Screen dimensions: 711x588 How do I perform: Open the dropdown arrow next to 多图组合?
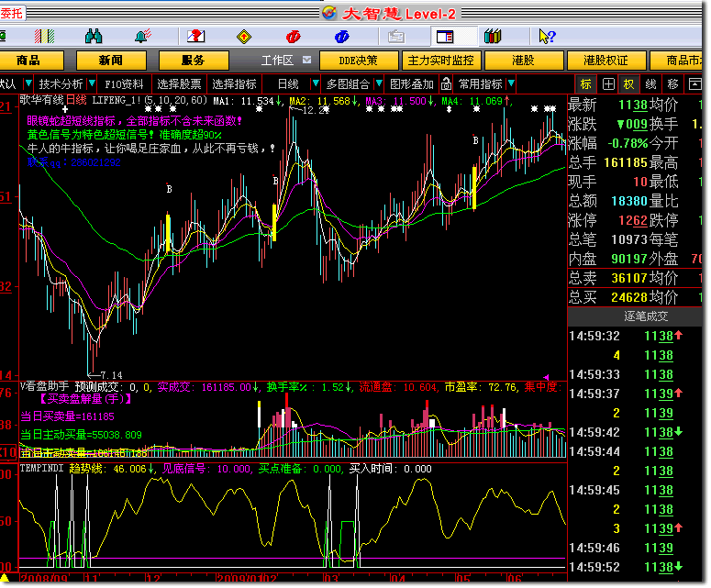click(x=379, y=83)
